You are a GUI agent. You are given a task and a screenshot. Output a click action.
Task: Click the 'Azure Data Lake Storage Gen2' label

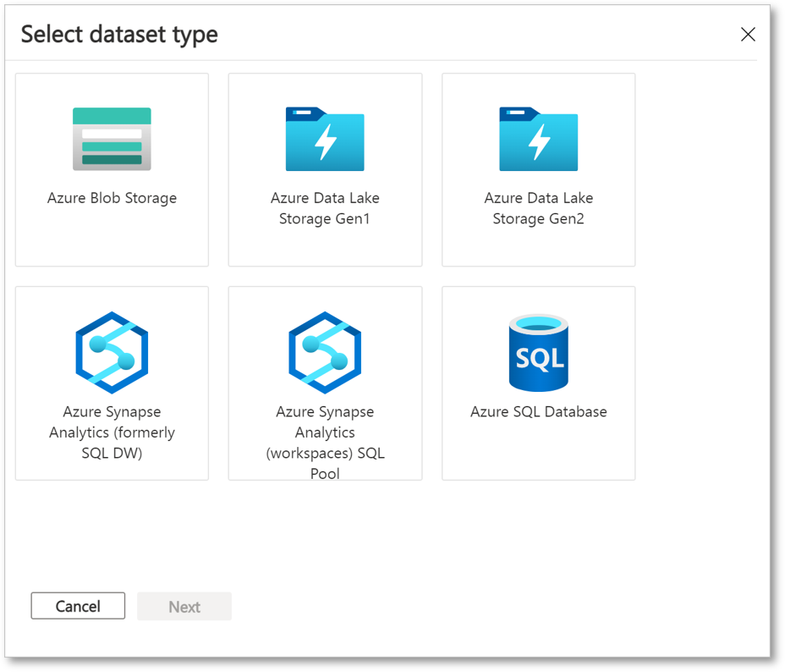[539, 208]
